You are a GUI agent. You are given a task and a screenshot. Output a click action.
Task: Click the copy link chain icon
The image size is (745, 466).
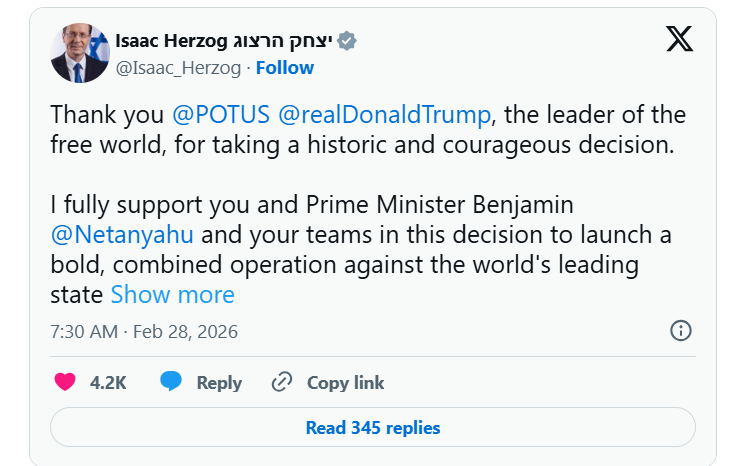[282, 382]
